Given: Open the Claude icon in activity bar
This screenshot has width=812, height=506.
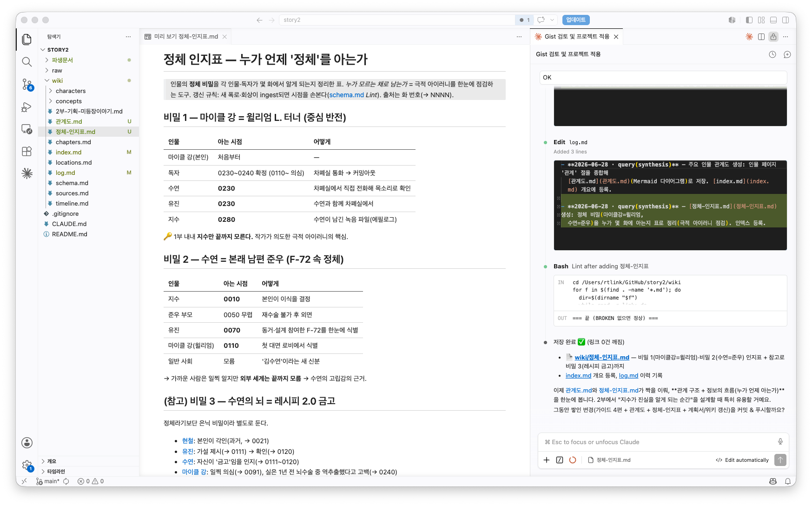Looking at the screenshot, I should [27, 173].
